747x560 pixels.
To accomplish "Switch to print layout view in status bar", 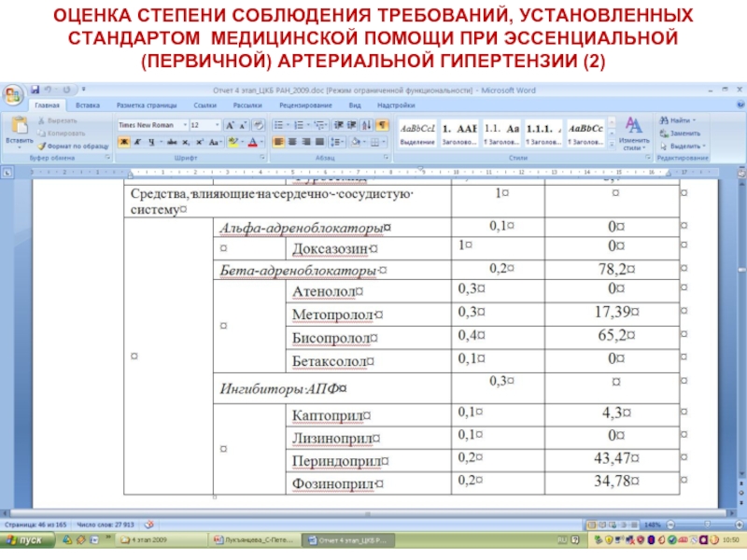I will click(x=592, y=525).
